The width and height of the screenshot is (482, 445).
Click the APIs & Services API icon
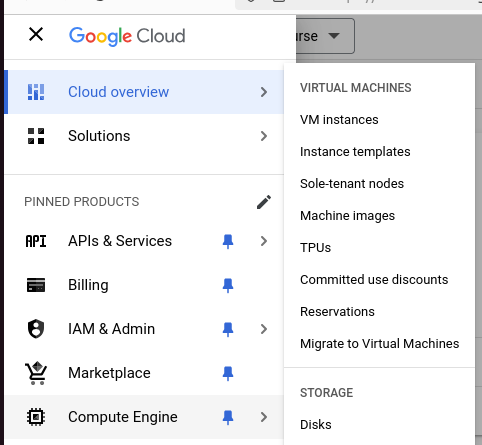click(x=36, y=241)
